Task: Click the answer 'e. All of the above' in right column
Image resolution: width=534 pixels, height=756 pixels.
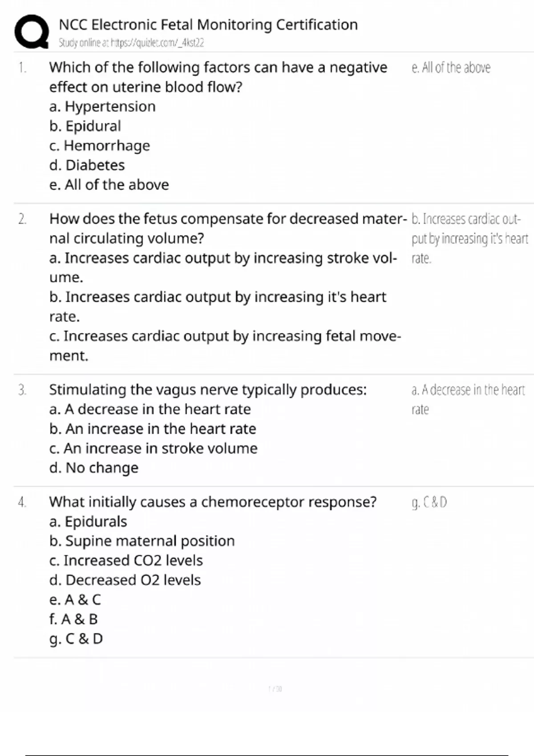Action: pos(451,68)
